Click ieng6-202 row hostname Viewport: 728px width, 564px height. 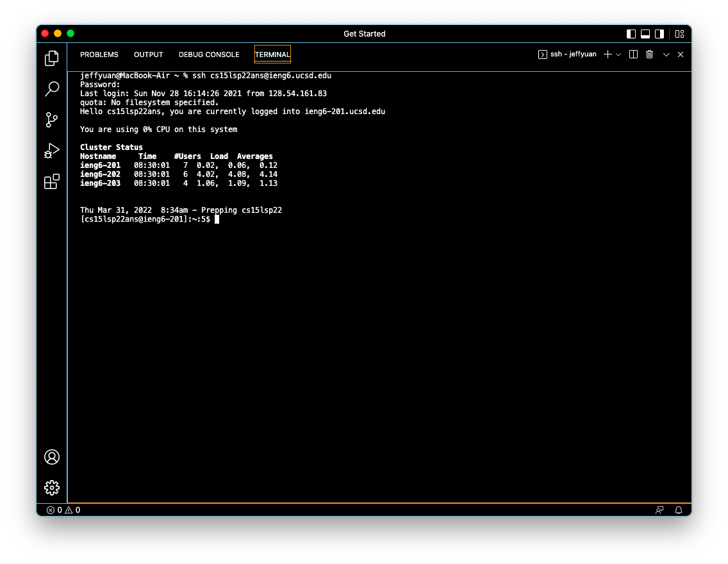pyautogui.click(x=100, y=174)
